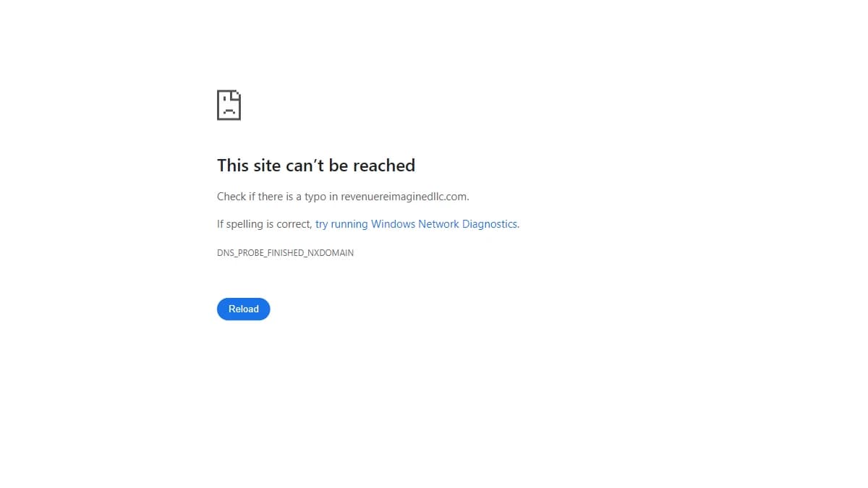Click the words "try running" in the link
The height and width of the screenshot is (488, 868).
[x=341, y=224]
